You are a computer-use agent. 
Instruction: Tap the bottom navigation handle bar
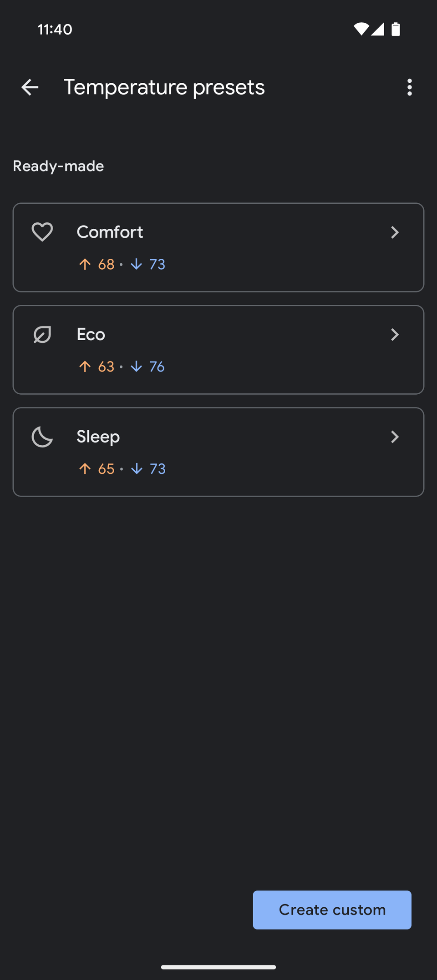coord(218,967)
